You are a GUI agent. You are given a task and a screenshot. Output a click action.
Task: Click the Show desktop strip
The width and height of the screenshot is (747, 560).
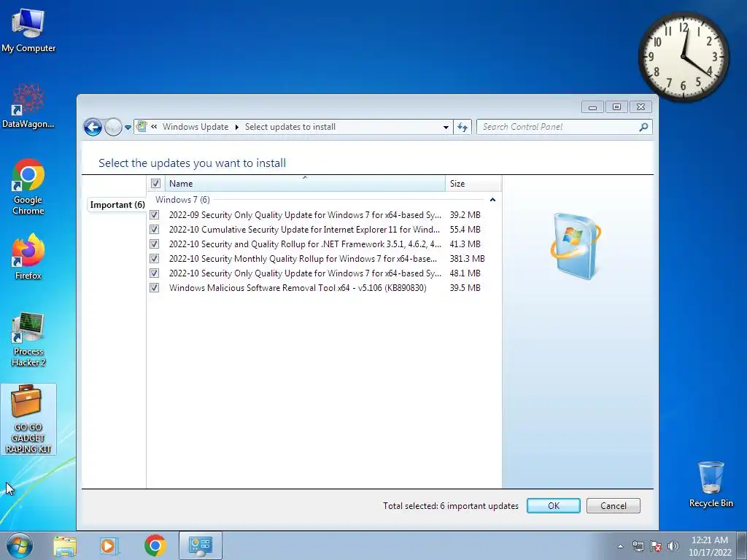(x=742, y=545)
